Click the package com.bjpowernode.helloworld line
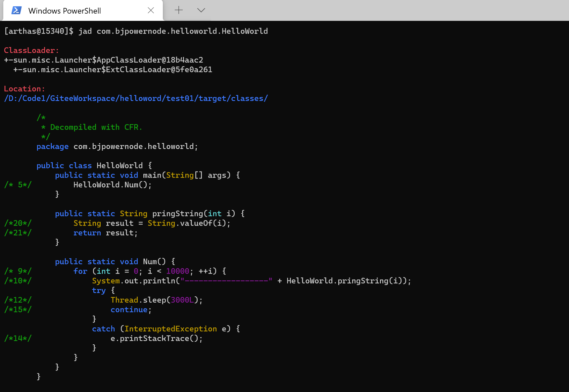The width and height of the screenshot is (569, 392). point(117,146)
